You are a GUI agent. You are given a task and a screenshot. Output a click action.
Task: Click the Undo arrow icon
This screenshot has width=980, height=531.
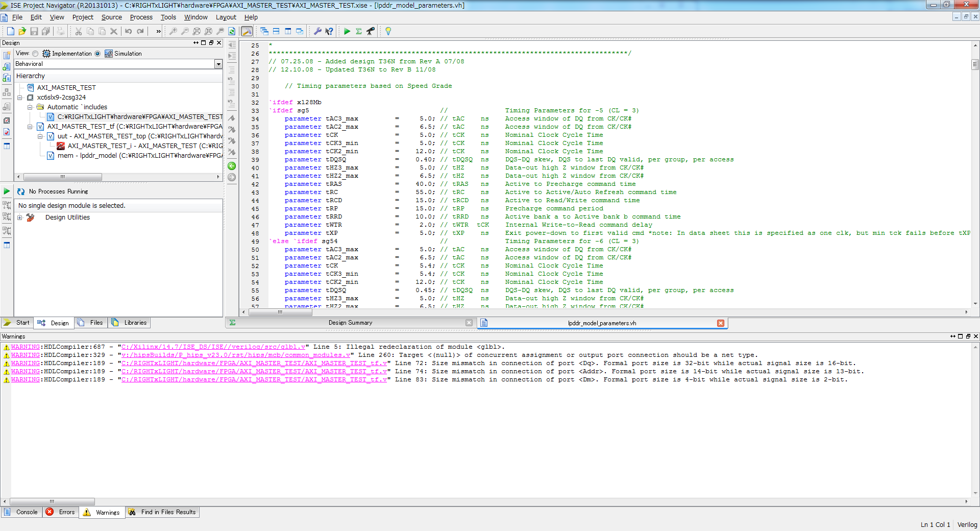128,31
